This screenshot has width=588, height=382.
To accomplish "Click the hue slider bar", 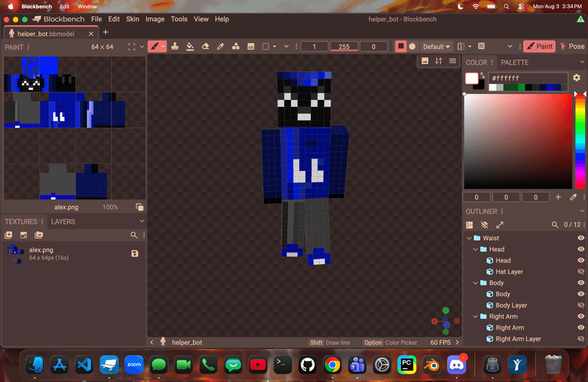I will [580, 141].
